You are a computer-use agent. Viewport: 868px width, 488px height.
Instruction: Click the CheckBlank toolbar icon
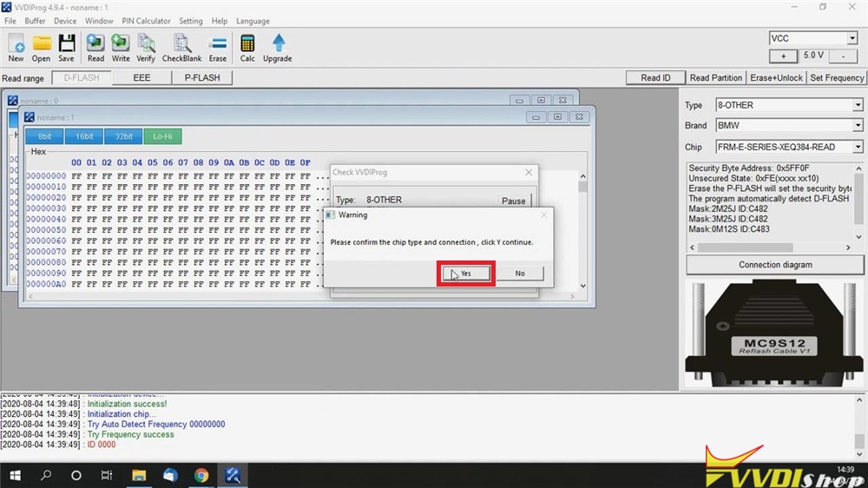[x=181, y=48]
